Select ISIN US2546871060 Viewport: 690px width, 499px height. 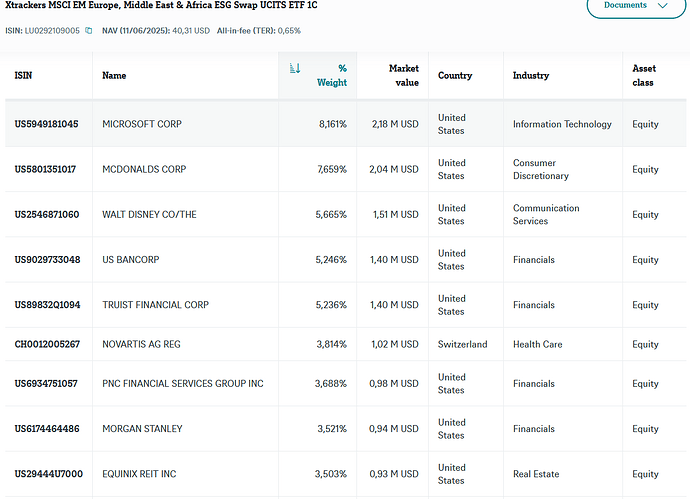pyautogui.click(x=47, y=215)
